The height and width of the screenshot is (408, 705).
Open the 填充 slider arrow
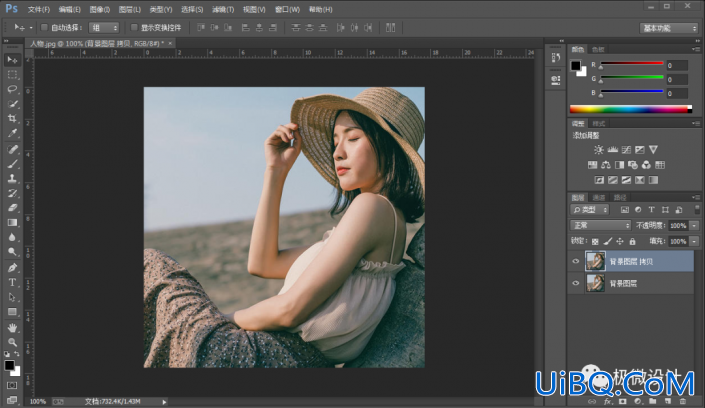(695, 242)
